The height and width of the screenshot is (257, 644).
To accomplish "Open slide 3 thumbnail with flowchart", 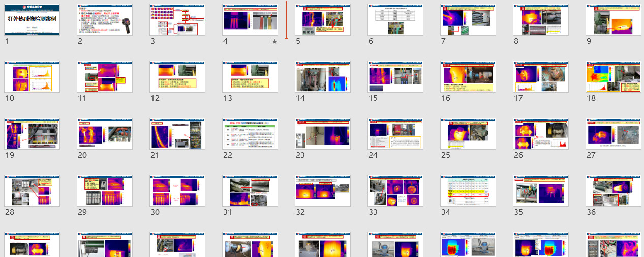I will [177, 20].
